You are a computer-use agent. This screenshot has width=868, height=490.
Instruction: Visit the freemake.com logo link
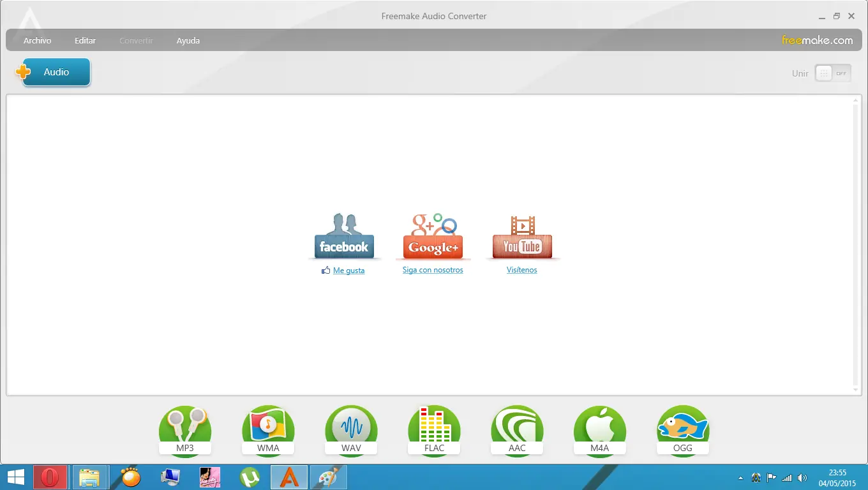818,40
